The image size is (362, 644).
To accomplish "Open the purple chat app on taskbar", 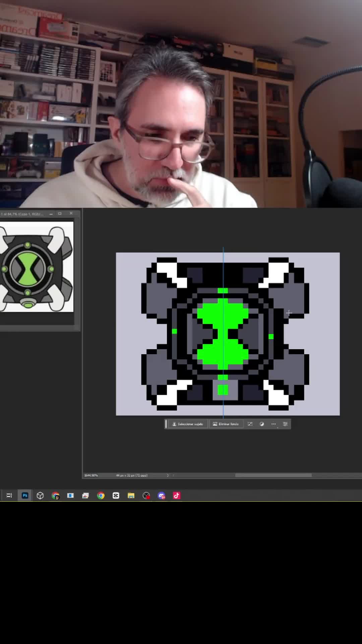I will (x=162, y=495).
